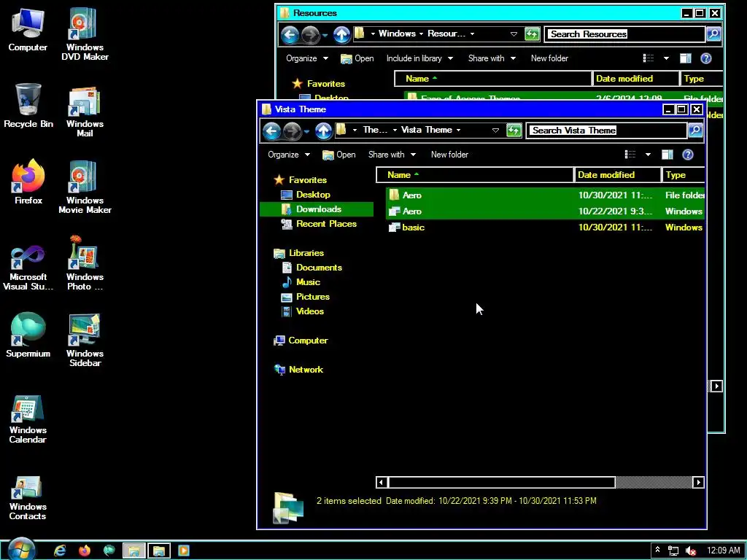The image size is (747, 560).
Task: Open the Computer desktop icon
Action: (x=28, y=31)
